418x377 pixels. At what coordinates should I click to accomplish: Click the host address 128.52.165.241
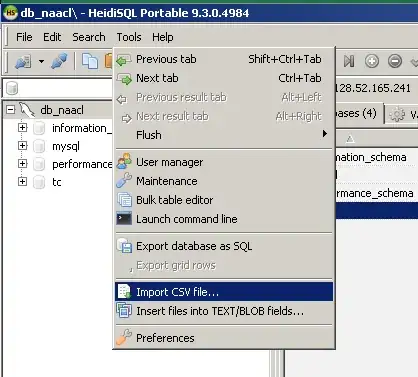pyautogui.click(x=373, y=88)
